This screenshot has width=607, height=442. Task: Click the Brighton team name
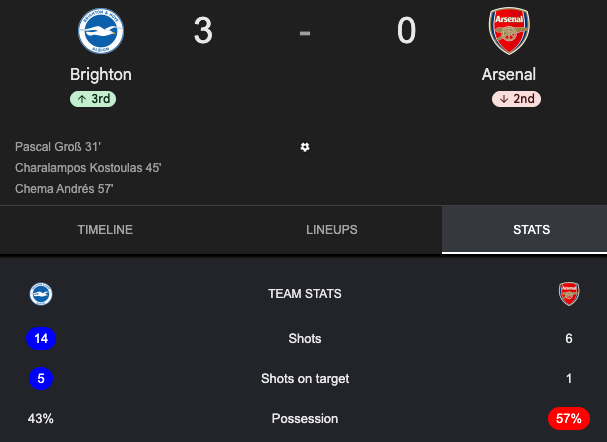click(101, 74)
